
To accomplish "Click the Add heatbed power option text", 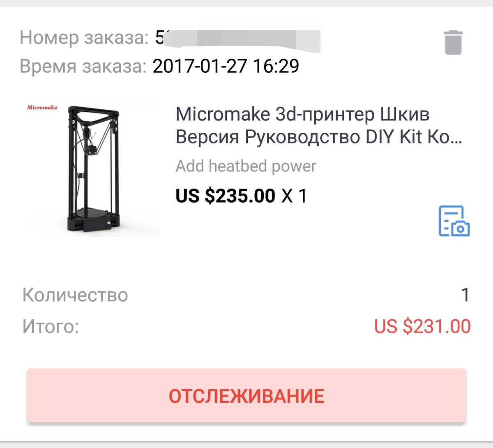I will 245,166.
